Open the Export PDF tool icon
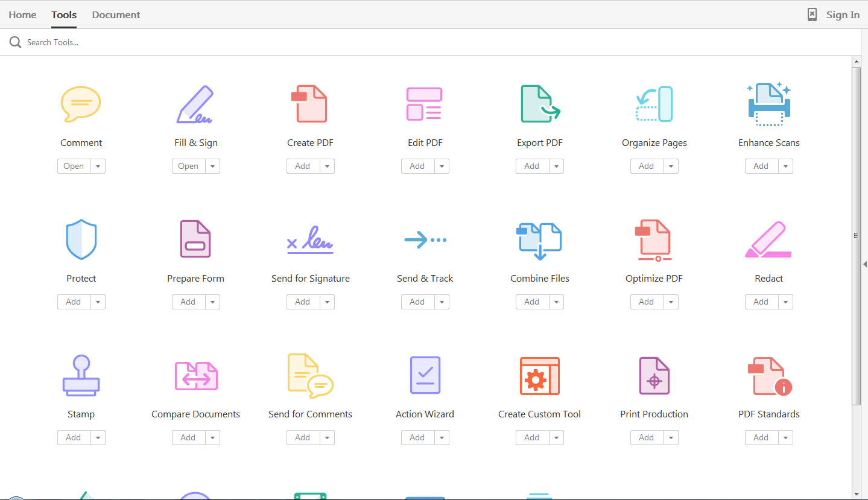The width and height of the screenshot is (868, 500). tap(539, 104)
